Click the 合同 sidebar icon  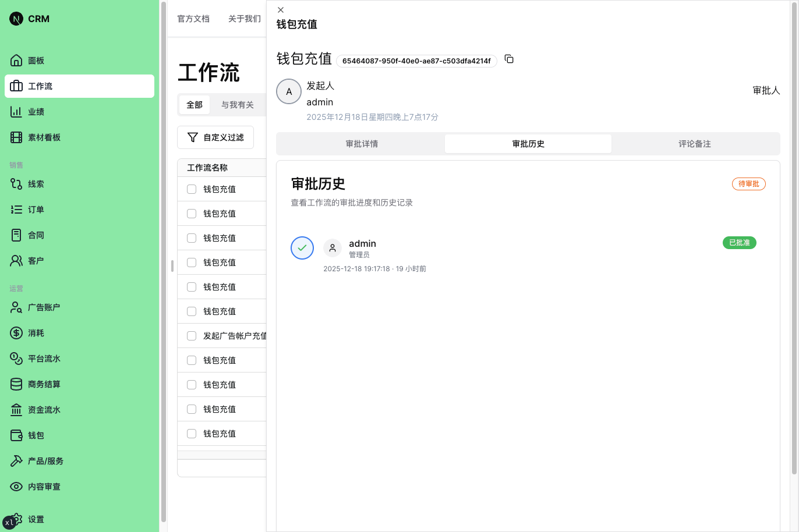click(35, 235)
